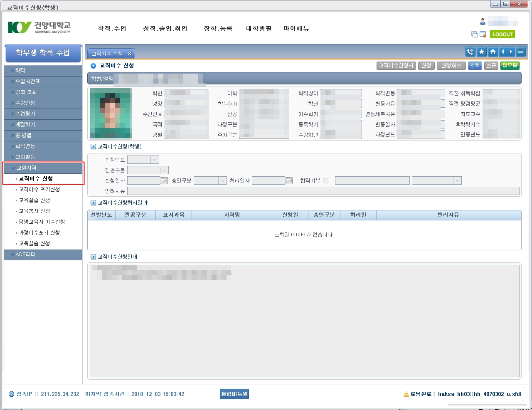Viewport: 532px width, 410px height.
Task: Click the 반려사유 input field
Action: (x=323, y=191)
